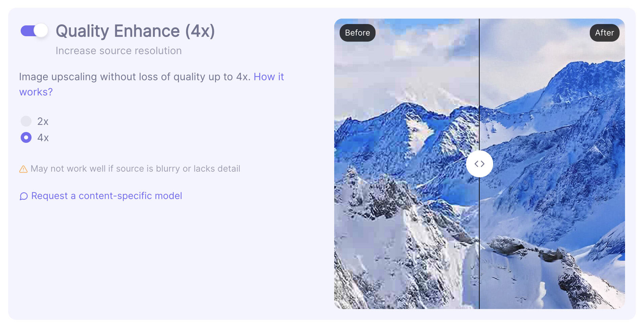Click the blurry-source warning message text
The width and height of the screenshot is (644, 329).
[135, 169]
